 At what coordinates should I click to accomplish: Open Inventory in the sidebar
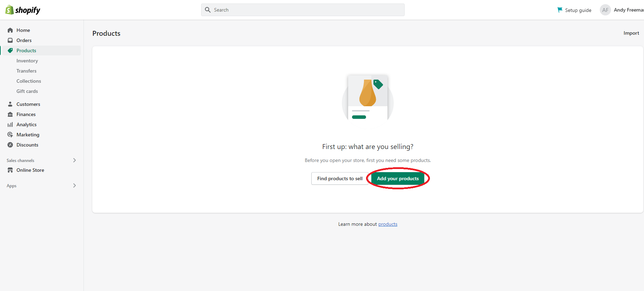pos(27,61)
